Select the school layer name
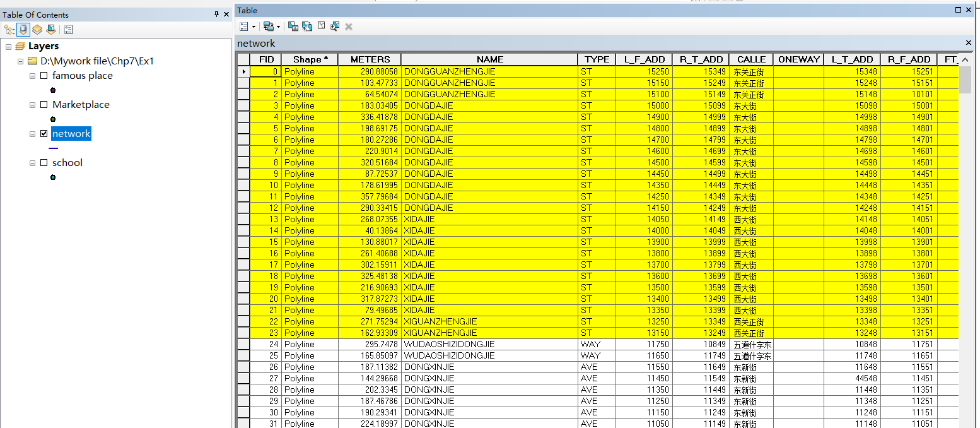 tap(67, 163)
